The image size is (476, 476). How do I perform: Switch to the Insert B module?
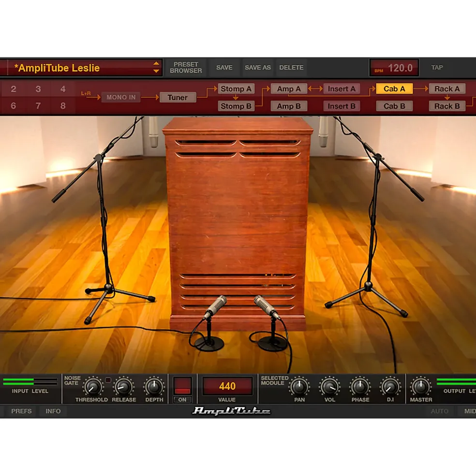(342, 106)
